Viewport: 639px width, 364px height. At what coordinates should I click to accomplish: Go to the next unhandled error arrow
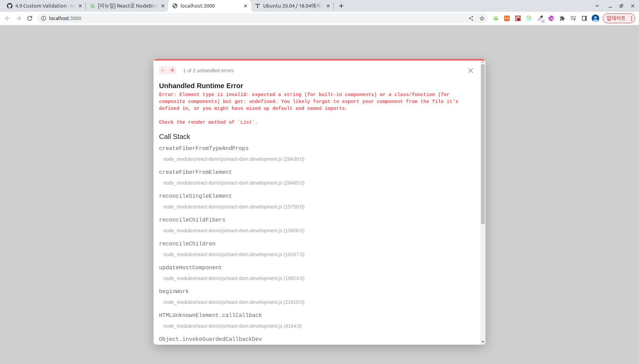coord(172,70)
